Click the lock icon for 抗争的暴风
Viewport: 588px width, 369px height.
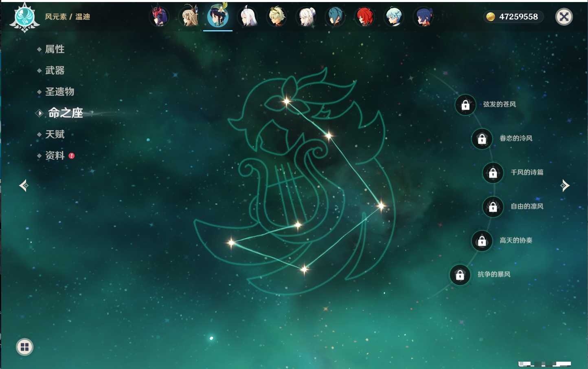[x=460, y=275]
